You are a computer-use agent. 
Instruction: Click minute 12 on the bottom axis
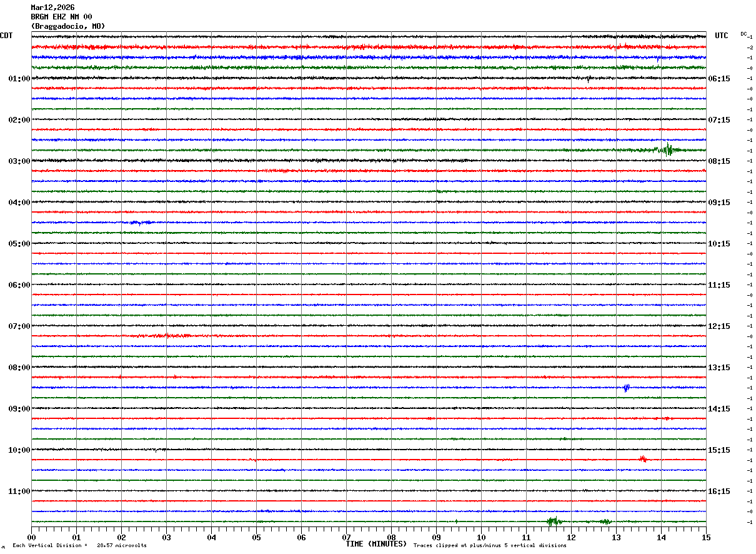(x=571, y=537)
